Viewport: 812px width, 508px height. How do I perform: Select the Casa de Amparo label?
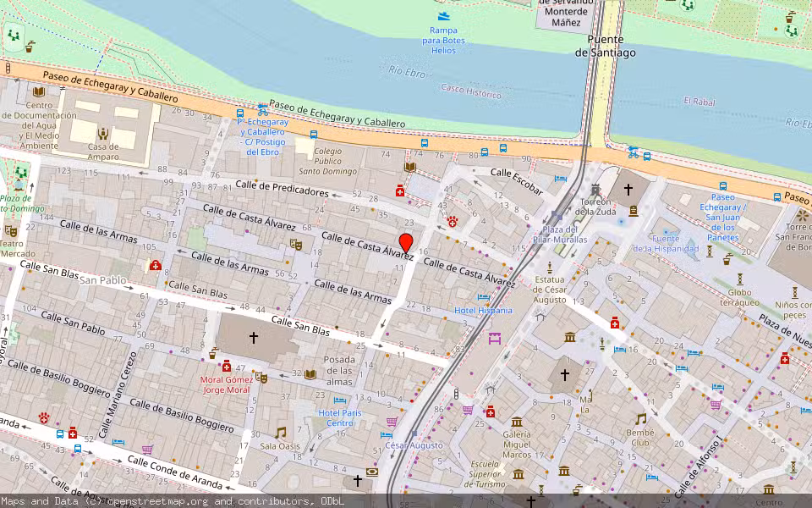click(103, 152)
